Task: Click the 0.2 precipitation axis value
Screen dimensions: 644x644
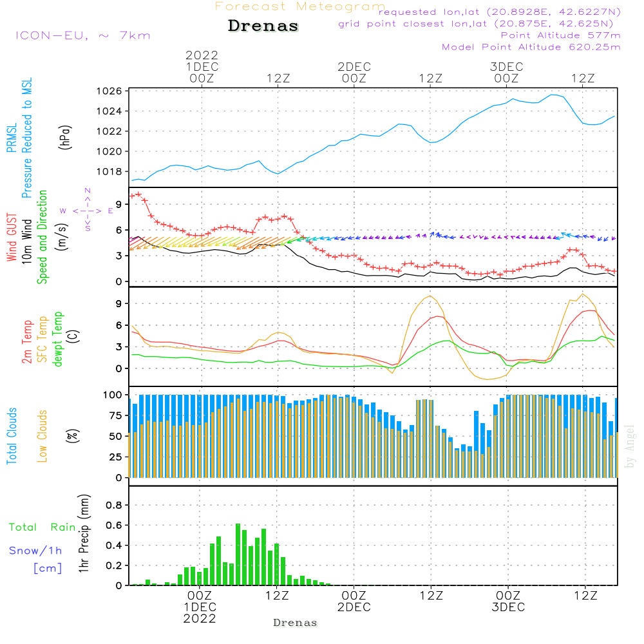Action: [x=114, y=565]
